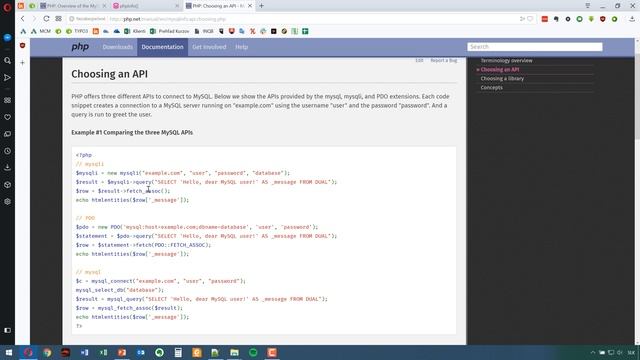Open the Windows Start menu
The height and width of the screenshot is (360, 640).
9,353
